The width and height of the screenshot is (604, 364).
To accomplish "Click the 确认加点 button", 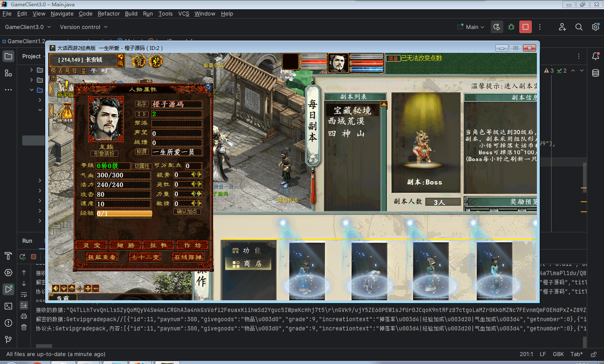I will click(187, 212).
